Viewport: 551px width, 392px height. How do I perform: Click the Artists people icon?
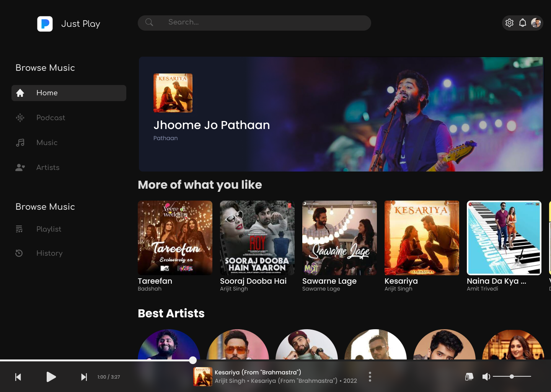(20, 168)
